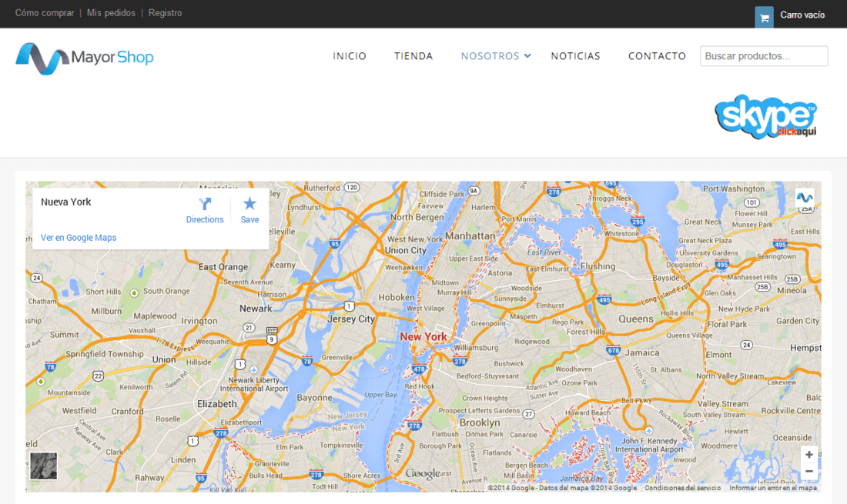This screenshot has height=504, width=847.
Task: Zoom out the map with minus
Action: (x=809, y=471)
